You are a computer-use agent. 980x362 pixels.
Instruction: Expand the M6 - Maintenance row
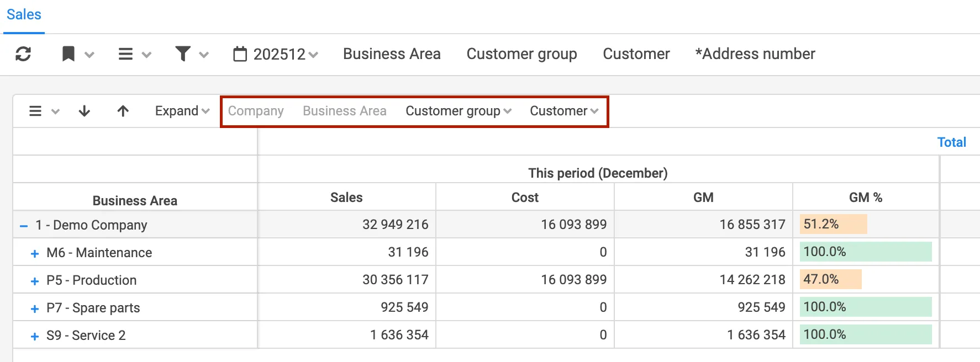coord(35,253)
